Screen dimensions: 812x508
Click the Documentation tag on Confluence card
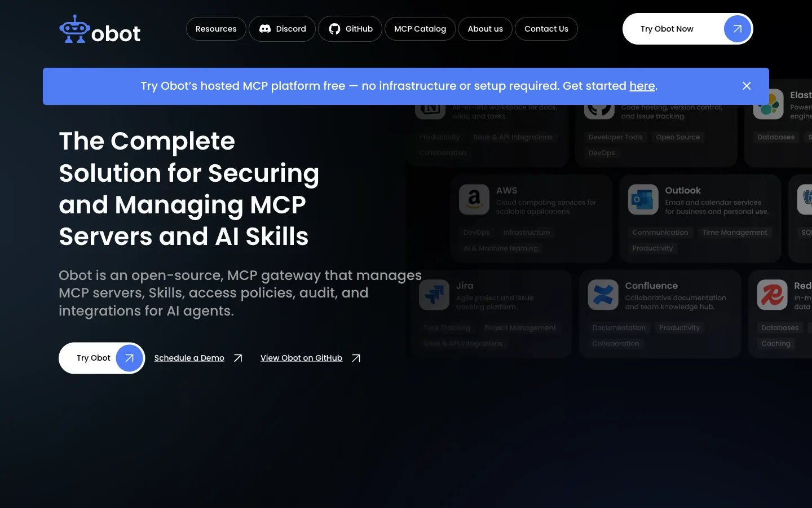tap(619, 327)
